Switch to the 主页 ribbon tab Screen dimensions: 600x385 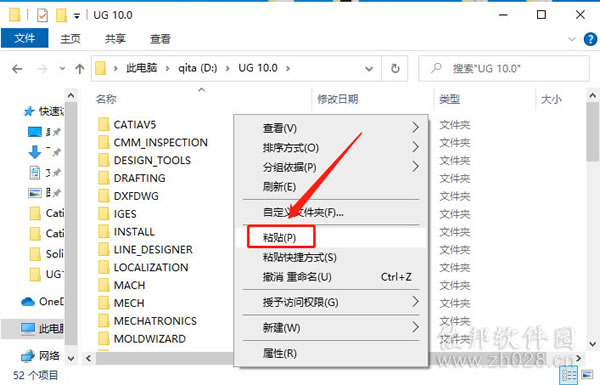click(70, 39)
